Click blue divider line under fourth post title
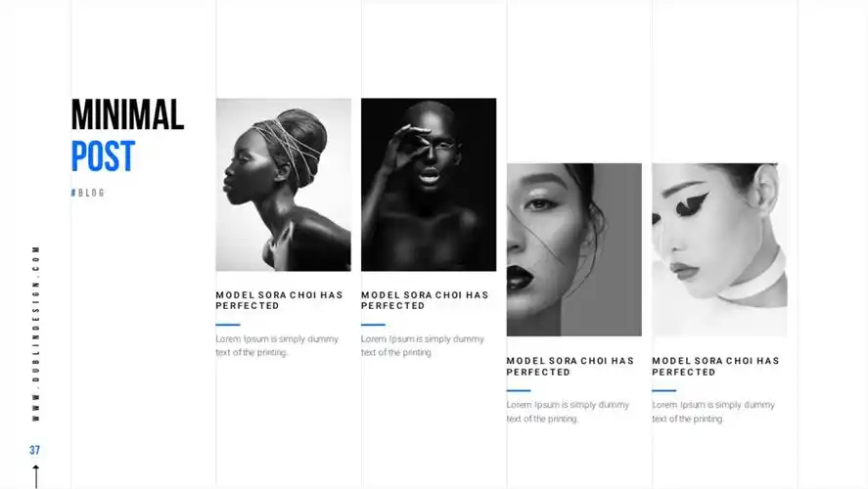The height and width of the screenshot is (489, 868). [x=664, y=390]
